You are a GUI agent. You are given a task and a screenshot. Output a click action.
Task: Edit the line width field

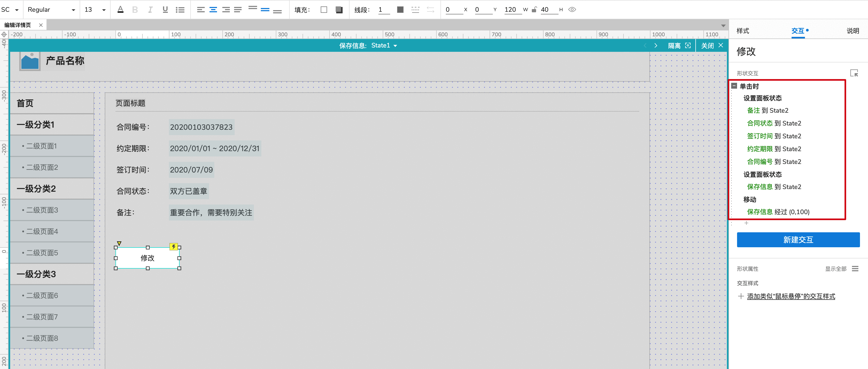[384, 10]
